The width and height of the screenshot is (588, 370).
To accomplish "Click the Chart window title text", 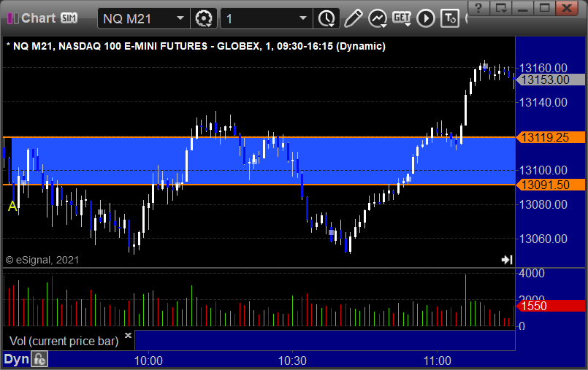I will click(39, 18).
